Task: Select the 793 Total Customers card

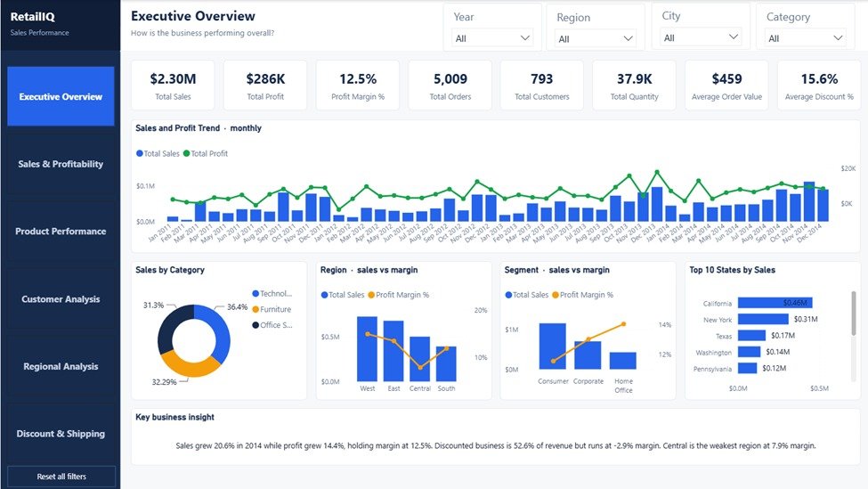Action: pos(542,86)
